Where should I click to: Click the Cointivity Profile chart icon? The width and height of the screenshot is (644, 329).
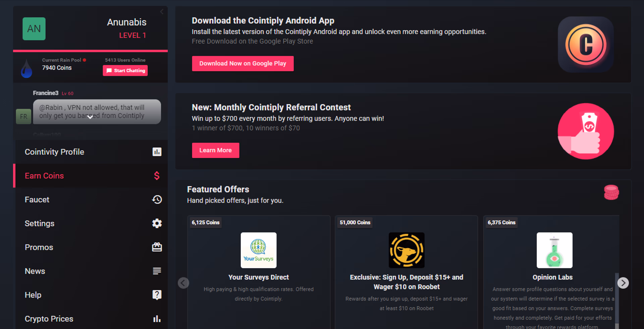click(157, 152)
